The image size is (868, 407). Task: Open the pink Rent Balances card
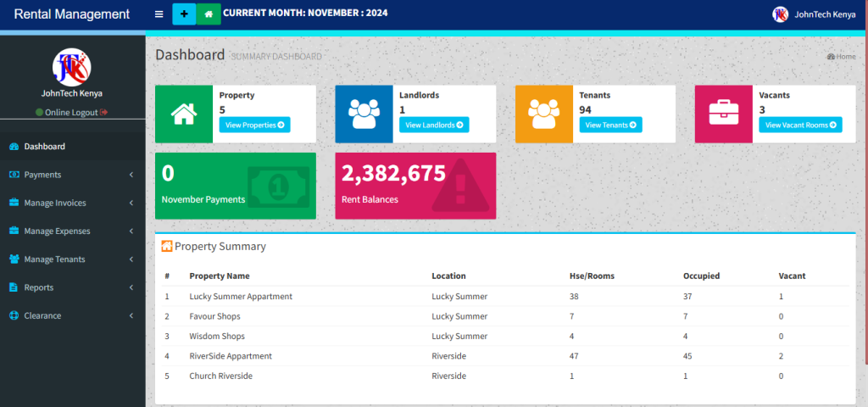click(415, 186)
